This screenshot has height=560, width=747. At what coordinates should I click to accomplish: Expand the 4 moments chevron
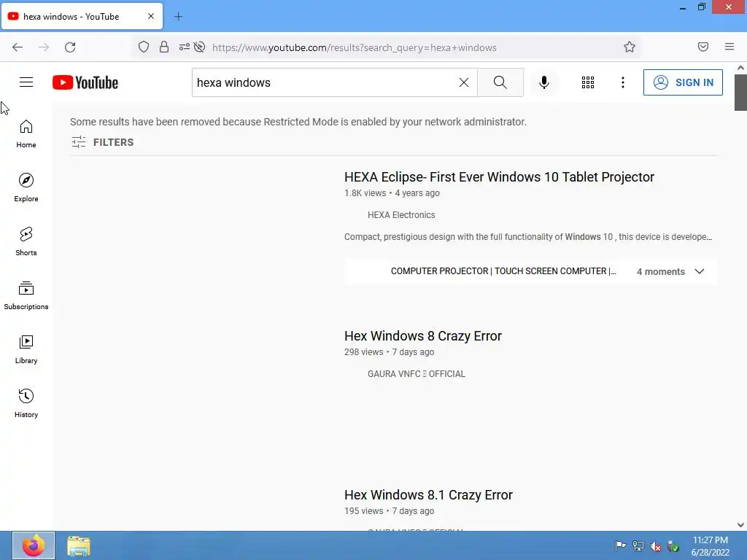pos(700,271)
